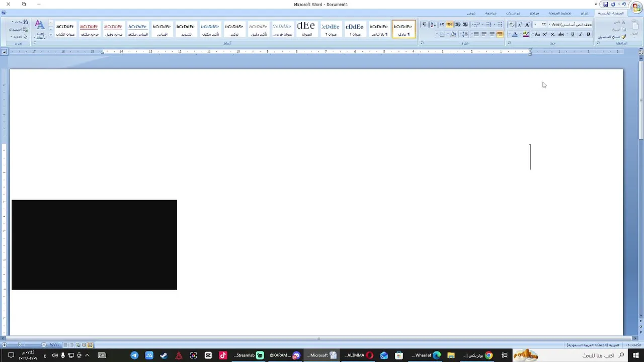Click the Sort A-Z button
This screenshot has height=362, width=644.
433,25
